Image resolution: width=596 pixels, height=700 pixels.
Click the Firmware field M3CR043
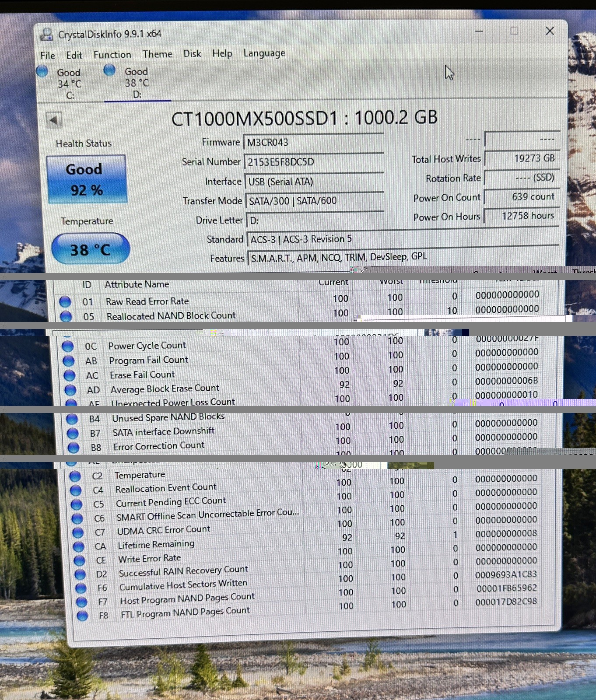coord(314,142)
